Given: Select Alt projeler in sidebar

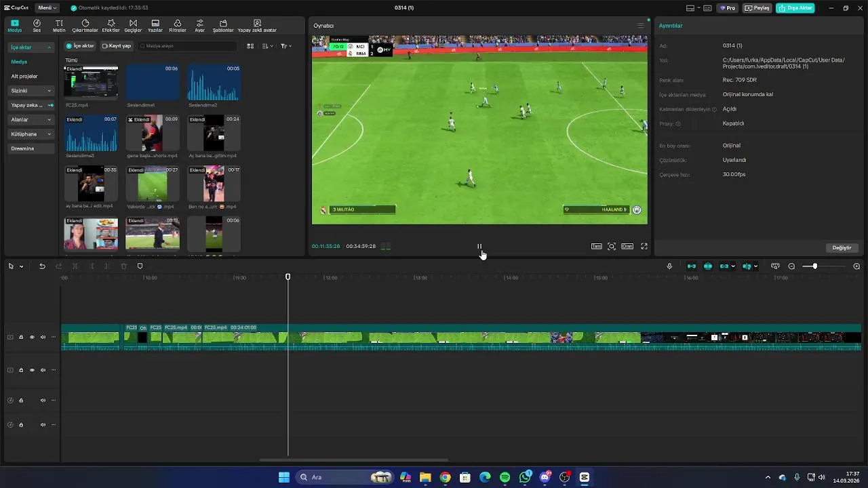Looking at the screenshot, I should point(24,77).
